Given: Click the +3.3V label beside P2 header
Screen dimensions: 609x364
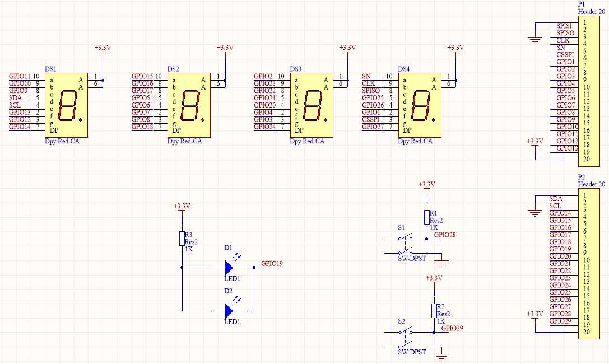Looking at the screenshot, I should coord(535,314).
